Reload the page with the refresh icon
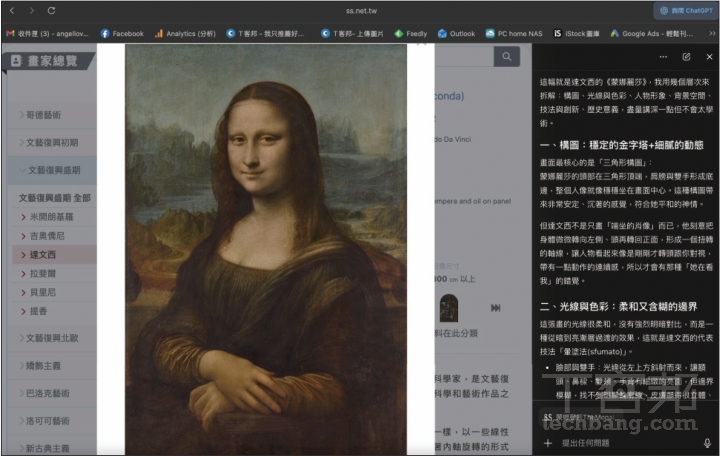The height and width of the screenshot is (456, 720). (51, 11)
